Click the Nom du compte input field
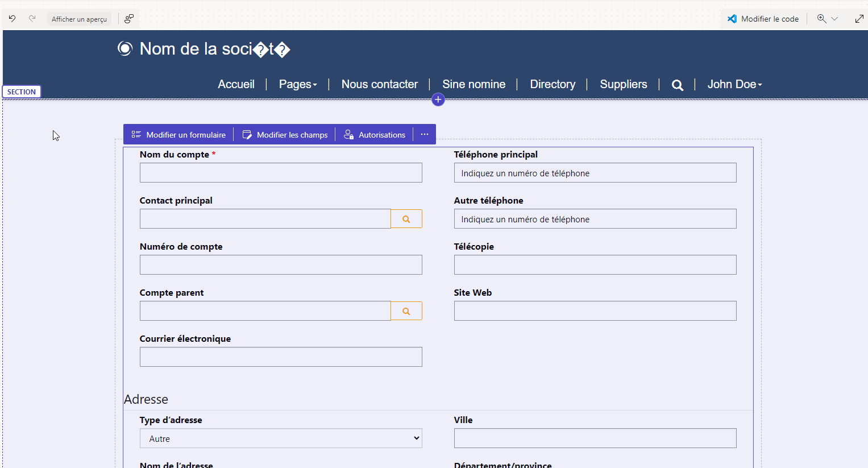868x468 pixels. 281,173
